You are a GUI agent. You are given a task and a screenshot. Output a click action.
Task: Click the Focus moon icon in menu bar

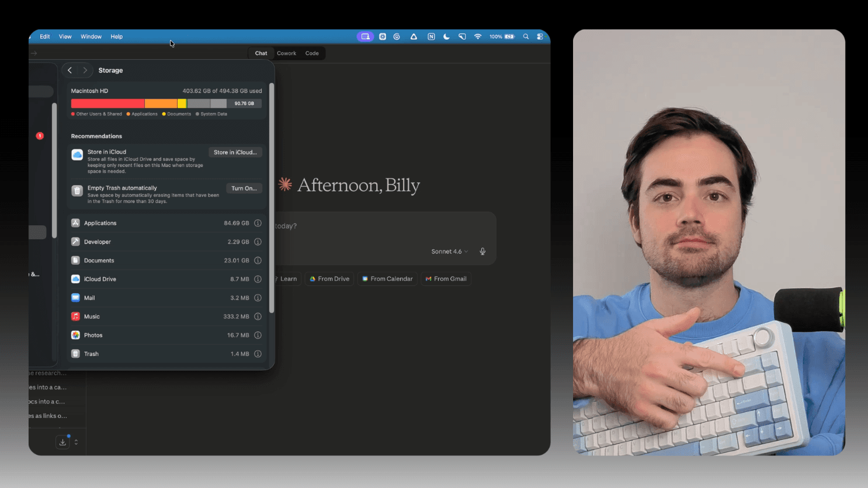click(x=446, y=37)
